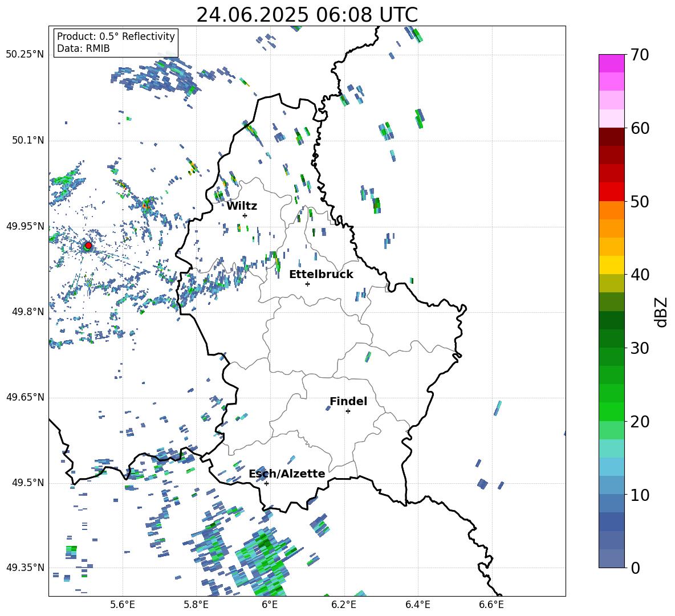Click the red radar site marker dot
Screen dimensions: 675x616
[88, 245]
